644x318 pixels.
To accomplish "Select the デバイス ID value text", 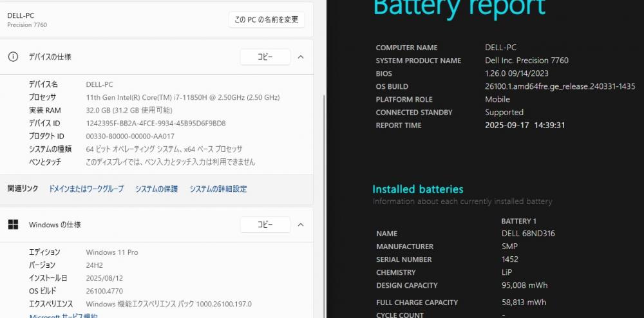I will click(156, 123).
